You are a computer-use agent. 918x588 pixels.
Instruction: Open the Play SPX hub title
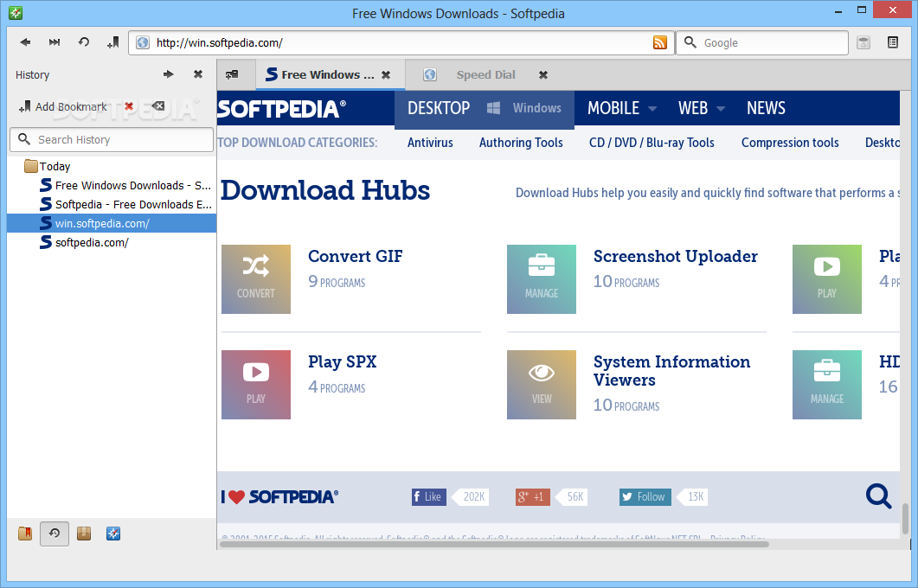(343, 362)
